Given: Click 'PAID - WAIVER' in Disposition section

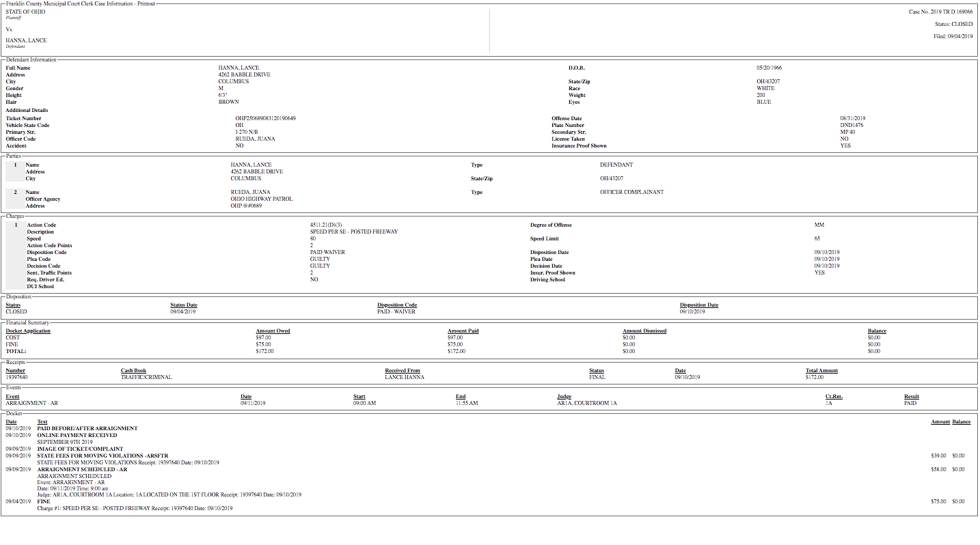Looking at the screenshot, I should (x=396, y=311).
